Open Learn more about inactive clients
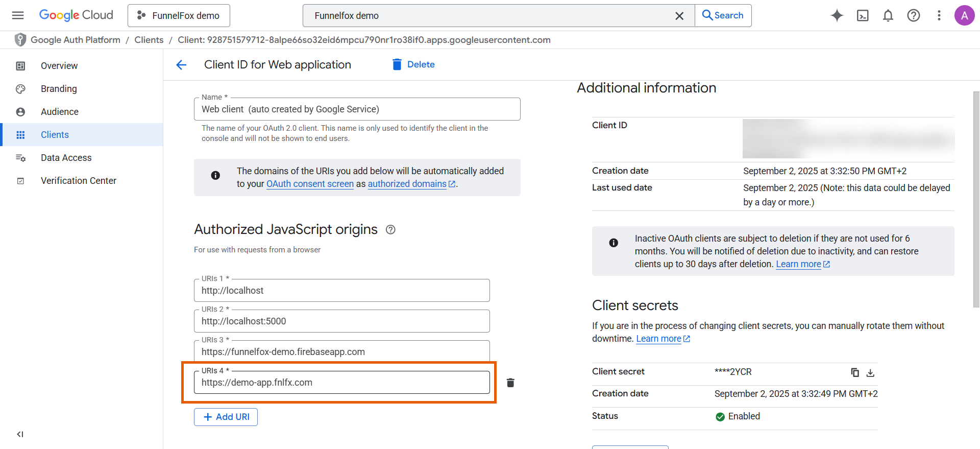The image size is (980, 449). [x=803, y=264]
